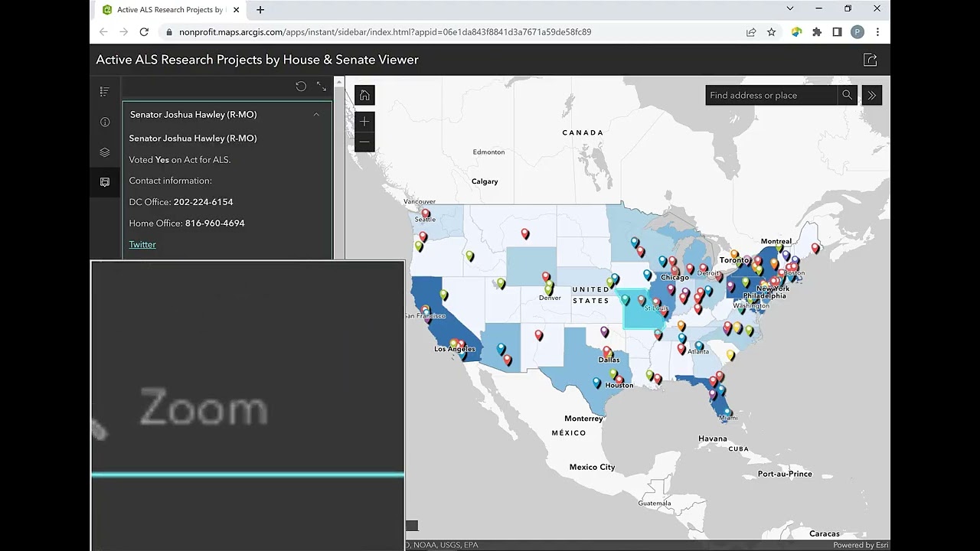Click the browser Forward arrow
980x551 pixels.
[123, 32]
